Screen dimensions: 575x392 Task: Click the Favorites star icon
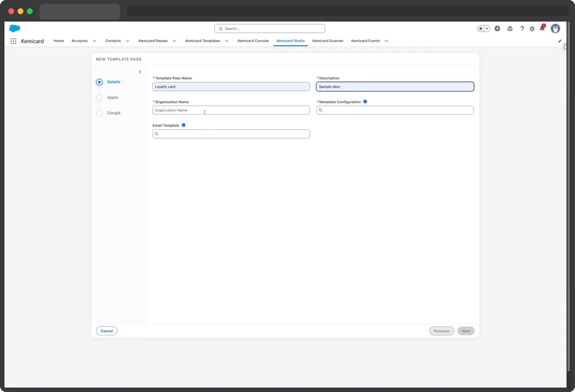pyautogui.click(x=480, y=29)
